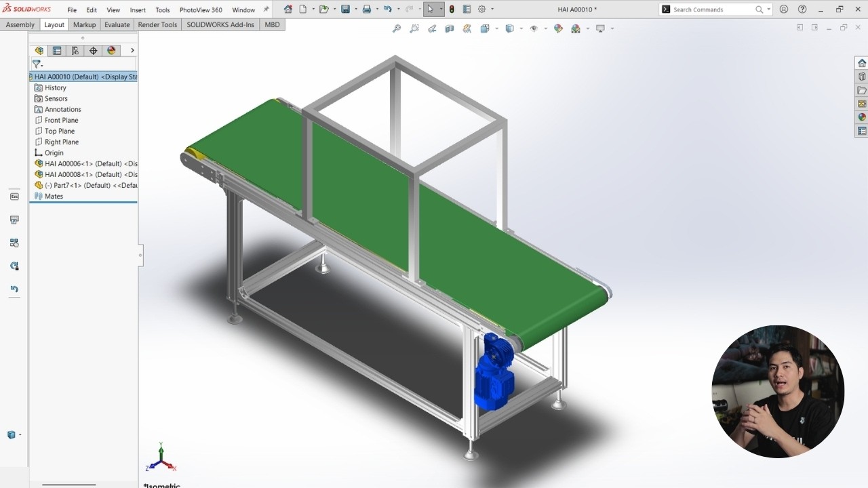Switch to PropertyManager tab
This screenshot has width=868, height=488.
tap(57, 50)
